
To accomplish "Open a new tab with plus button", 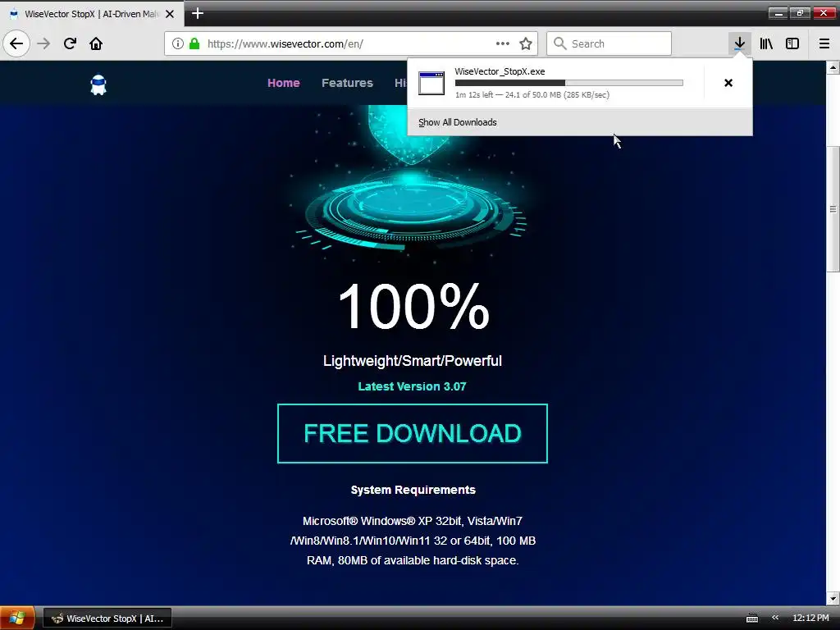I will [198, 13].
